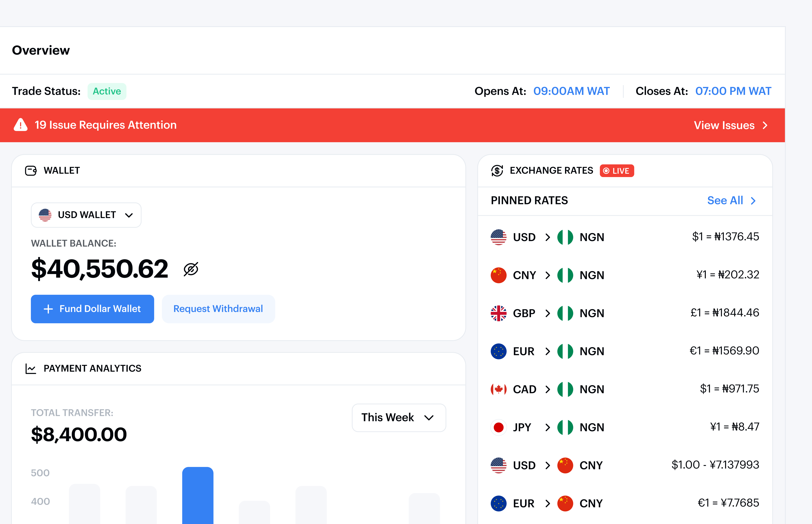Image resolution: width=812 pixels, height=524 pixels.
Task: Click the Nigeria flag in CAD to NGN row
Action: (x=565, y=389)
